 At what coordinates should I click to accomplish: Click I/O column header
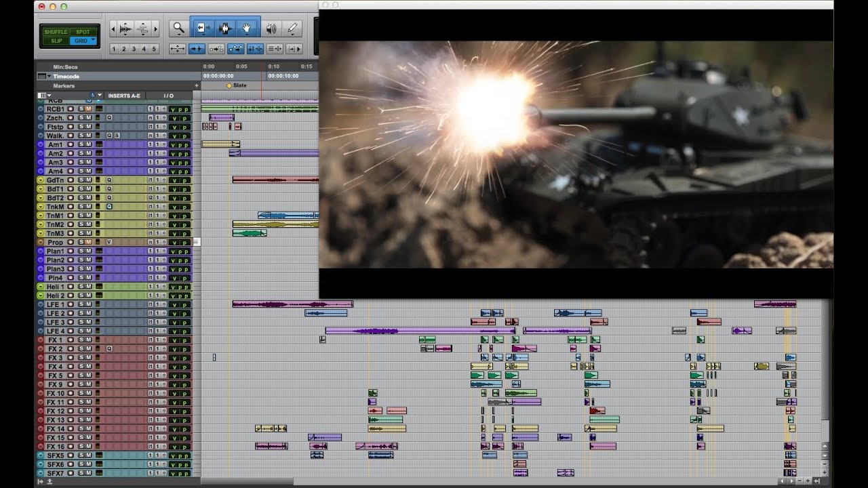[x=168, y=96]
